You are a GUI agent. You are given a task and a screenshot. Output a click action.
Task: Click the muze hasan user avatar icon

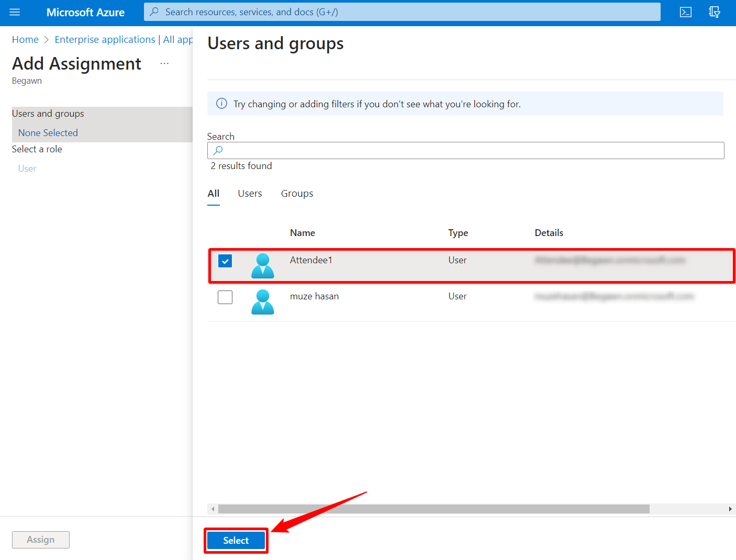[263, 302]
